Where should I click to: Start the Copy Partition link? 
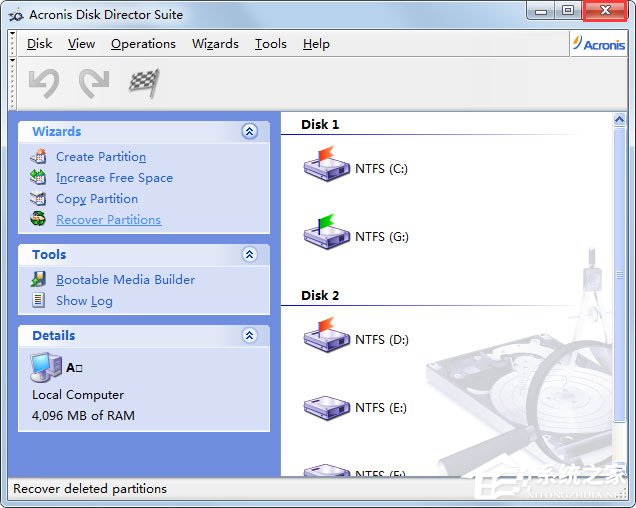[x=97, y=199]
